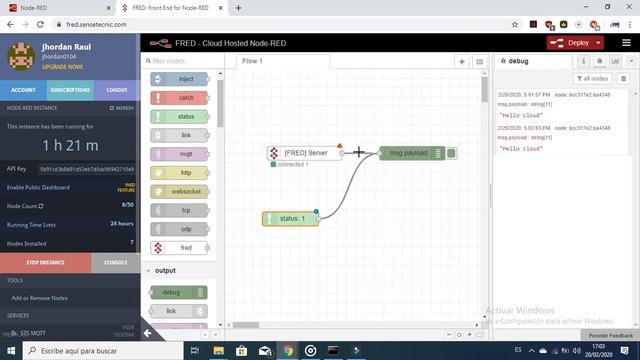Select the status node in the palette
This screenshot has height=360, width=640.
pyautogui.click(x=179, y=117)
